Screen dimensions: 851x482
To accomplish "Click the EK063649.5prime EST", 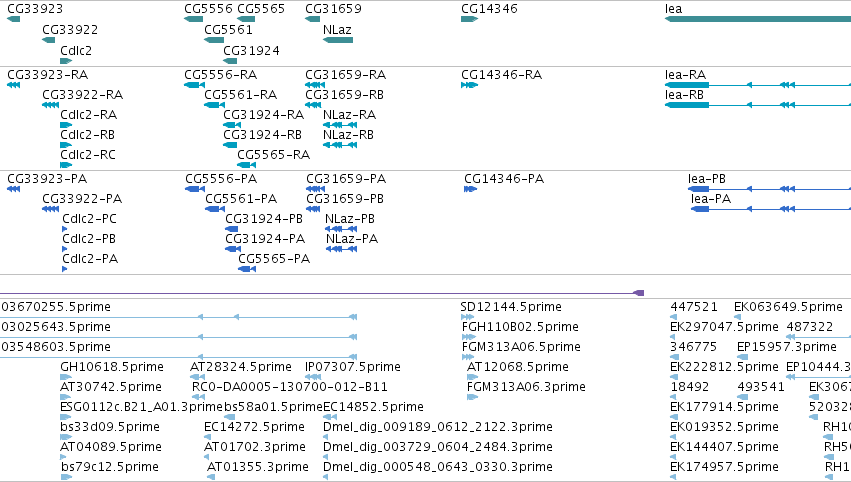I will point(788,307).
